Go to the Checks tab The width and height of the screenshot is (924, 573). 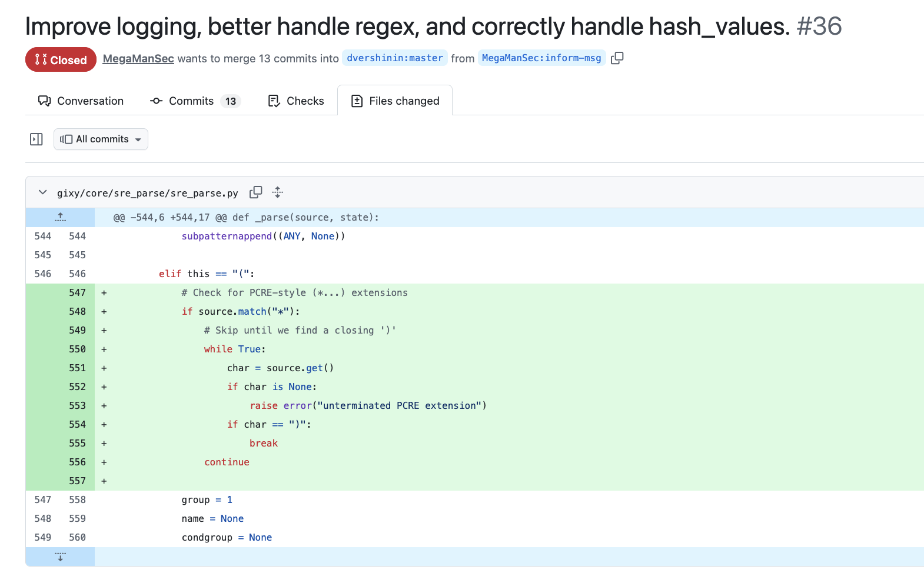pos(296,101)
